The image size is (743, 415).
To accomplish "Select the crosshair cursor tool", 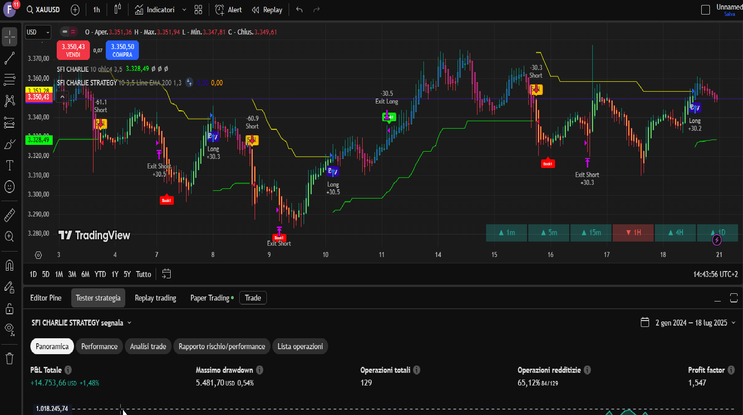I will click(x=9, y=37).
